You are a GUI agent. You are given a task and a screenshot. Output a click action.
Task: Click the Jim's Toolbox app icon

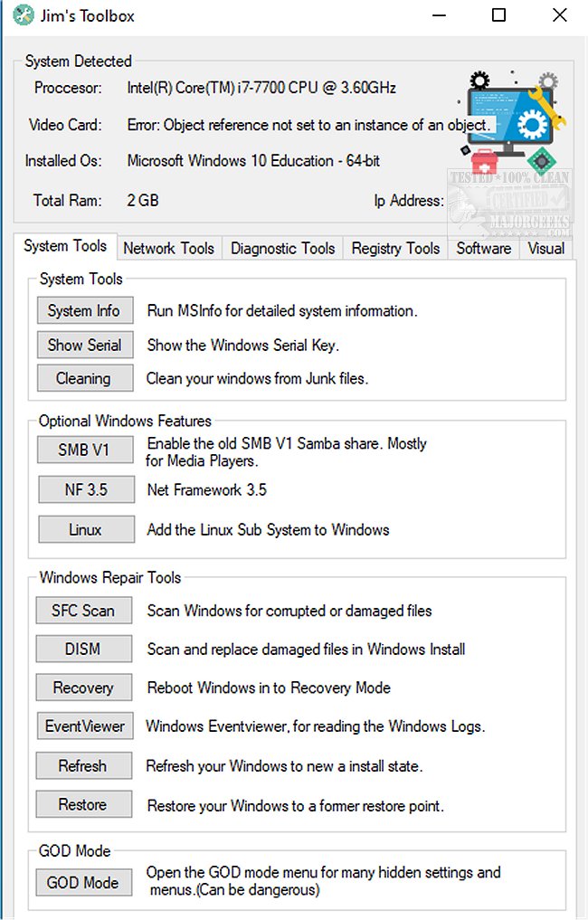point(23,15)
